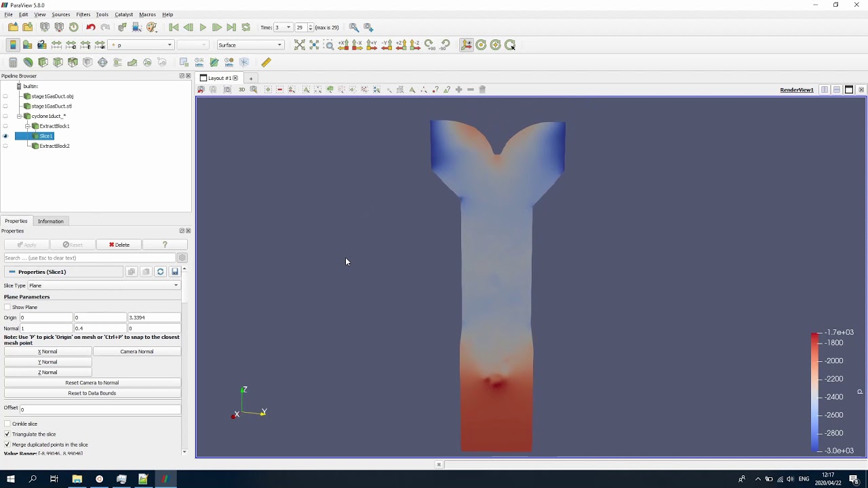Click the Delete button
Screen dimensions: 868x488
119,245
